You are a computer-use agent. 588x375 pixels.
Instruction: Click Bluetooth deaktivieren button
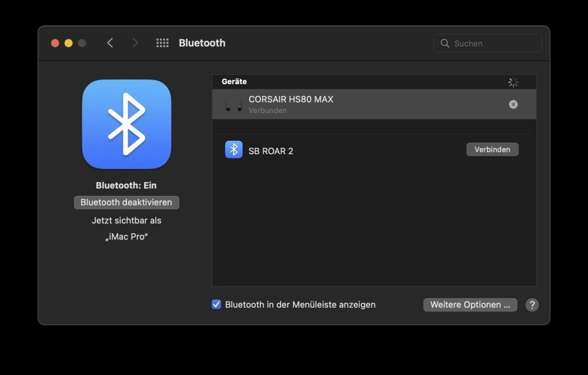[126, 203]
